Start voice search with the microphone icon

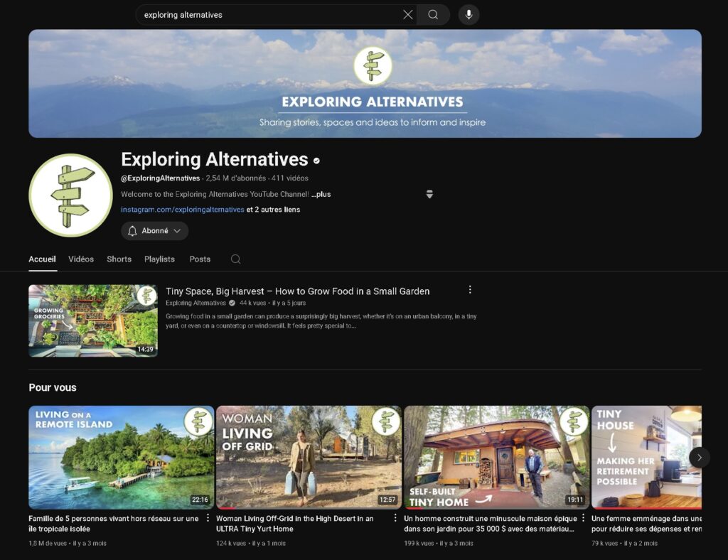(x=469, y=15)
